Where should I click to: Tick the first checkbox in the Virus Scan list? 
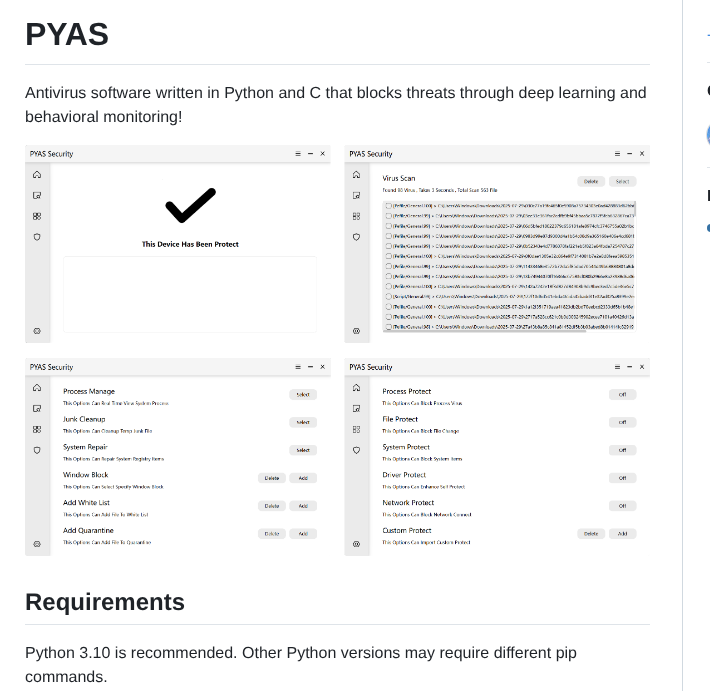click(387, 205)
